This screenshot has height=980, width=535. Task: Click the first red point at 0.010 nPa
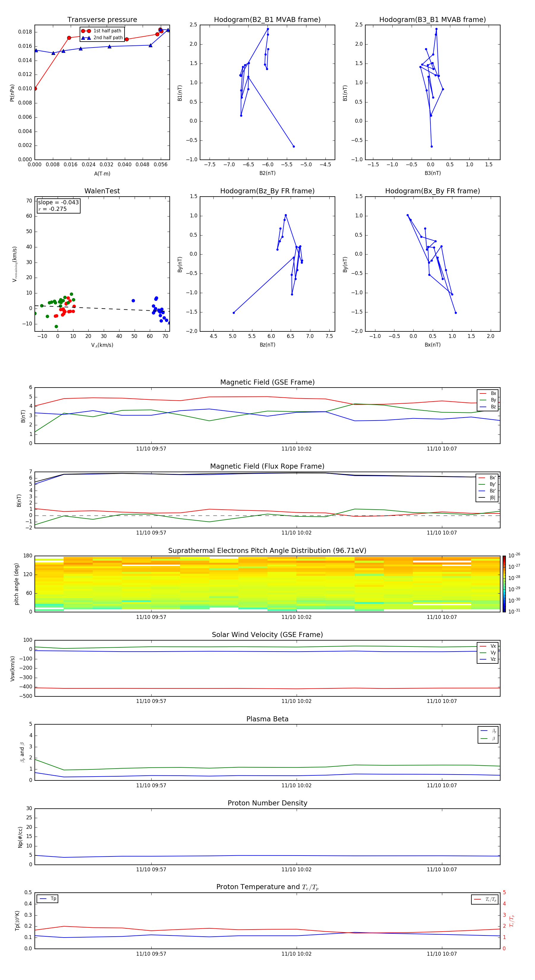pyautogui.click(x=35, y=88)
